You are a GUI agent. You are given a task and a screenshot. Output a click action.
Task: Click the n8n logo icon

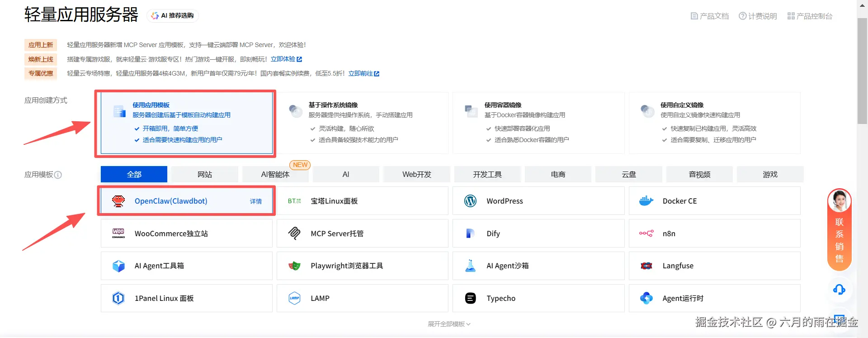646,233
